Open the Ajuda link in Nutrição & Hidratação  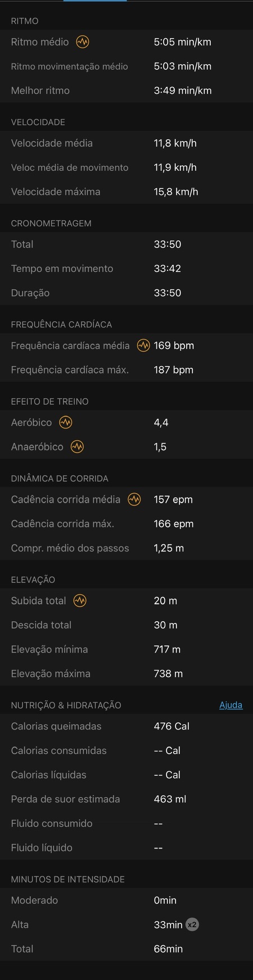click(x=231, y=705)
